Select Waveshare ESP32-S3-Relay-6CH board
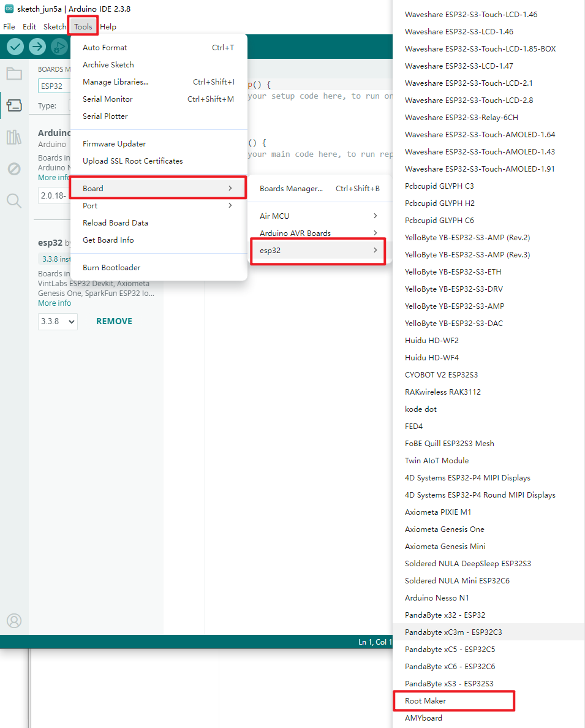This screenshot has height=728, width=585. tap(488, 117)
